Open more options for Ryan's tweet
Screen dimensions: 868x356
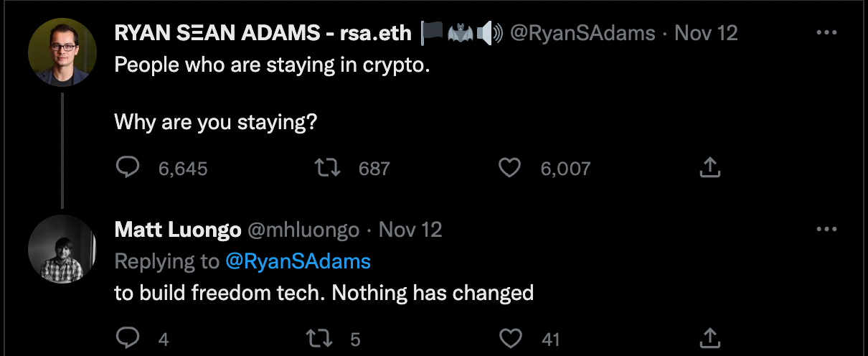827,33
